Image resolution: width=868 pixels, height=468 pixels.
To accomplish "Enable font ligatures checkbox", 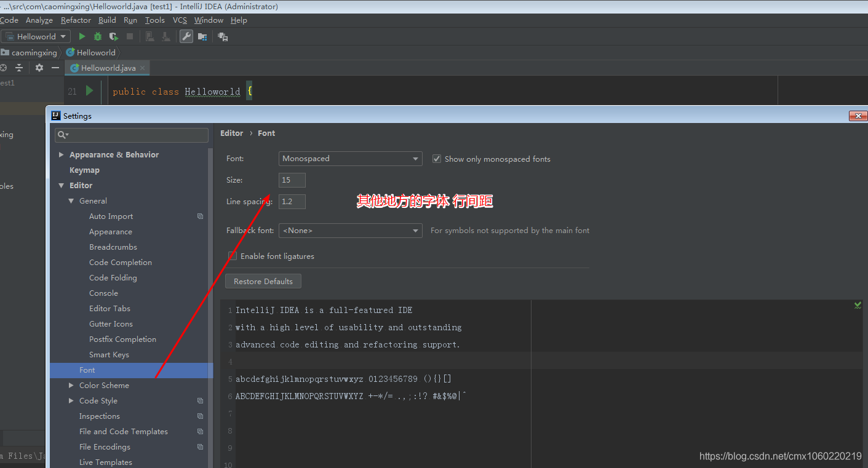I will click(x=233, y=256).
